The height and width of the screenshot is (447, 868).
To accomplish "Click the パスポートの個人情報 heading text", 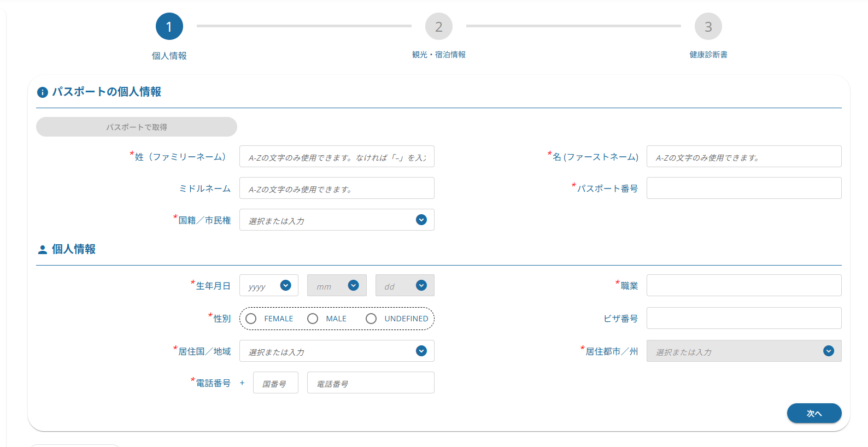I will point(107,92).
